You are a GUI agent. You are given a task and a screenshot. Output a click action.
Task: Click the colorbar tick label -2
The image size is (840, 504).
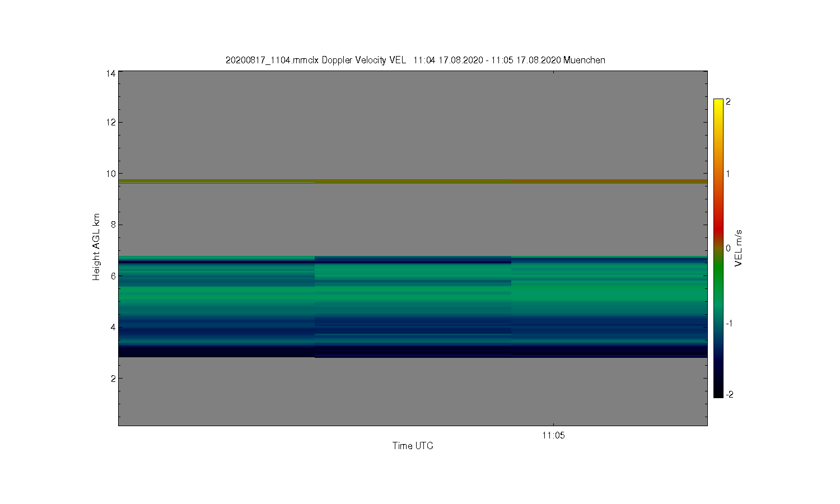(729, 394)
